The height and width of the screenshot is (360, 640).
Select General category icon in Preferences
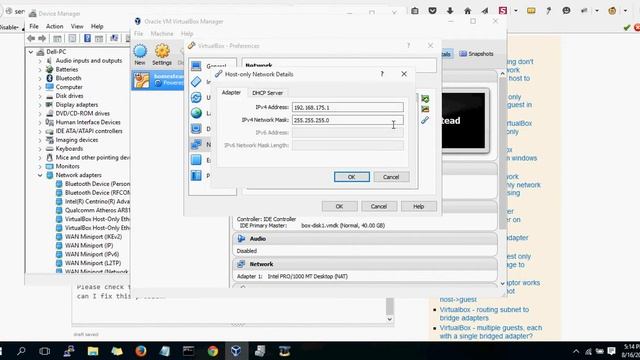click(196, 66)
